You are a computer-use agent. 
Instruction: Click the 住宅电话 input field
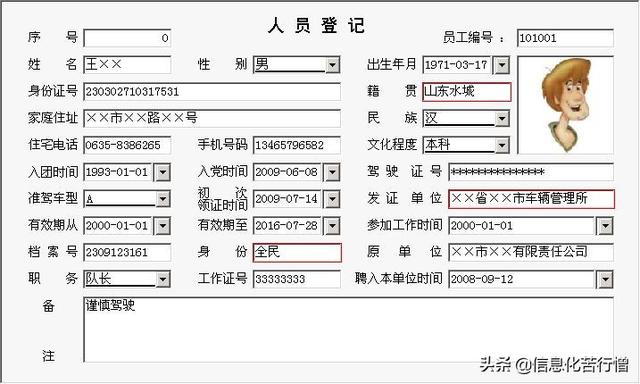pyautogui.click(x=127, y=145)
